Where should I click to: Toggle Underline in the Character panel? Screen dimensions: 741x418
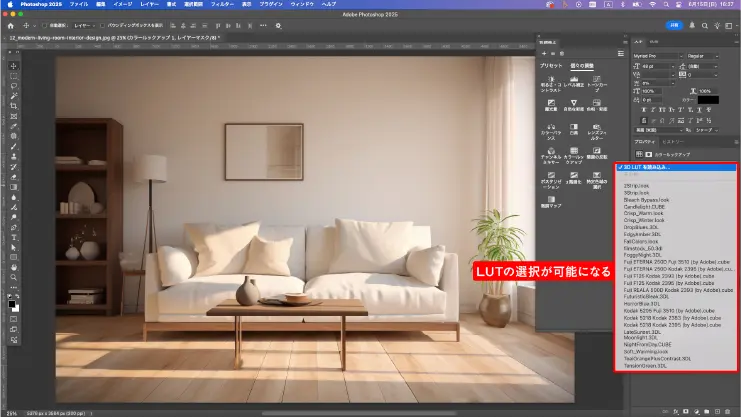coord(699,110)
